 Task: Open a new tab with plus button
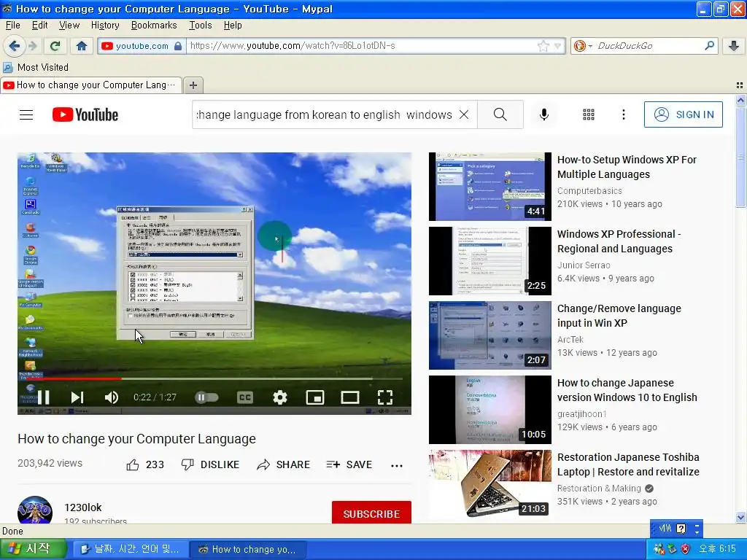193,85
